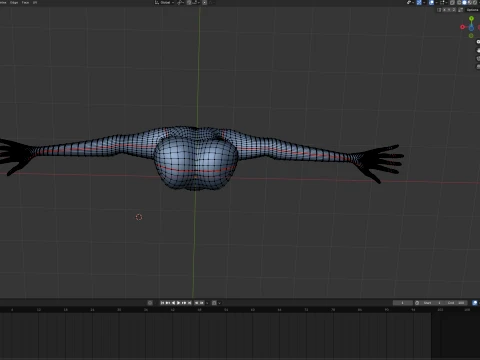Switch to wireframe viewport shading
480x360 pixels.
459,3
